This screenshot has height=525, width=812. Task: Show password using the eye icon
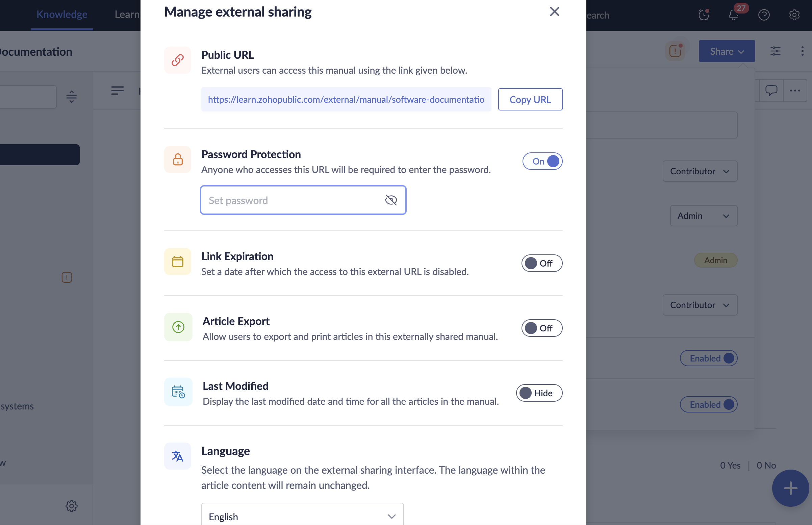coord(391,200)
